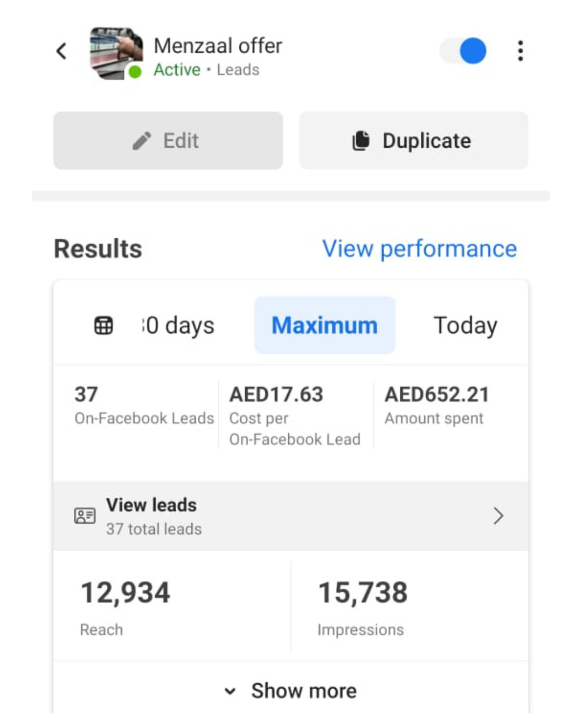Image resolution: width=582 pixels, height=728 pixels.
Task: Click the pencil icon on Edit
Action: click(142, 141)
